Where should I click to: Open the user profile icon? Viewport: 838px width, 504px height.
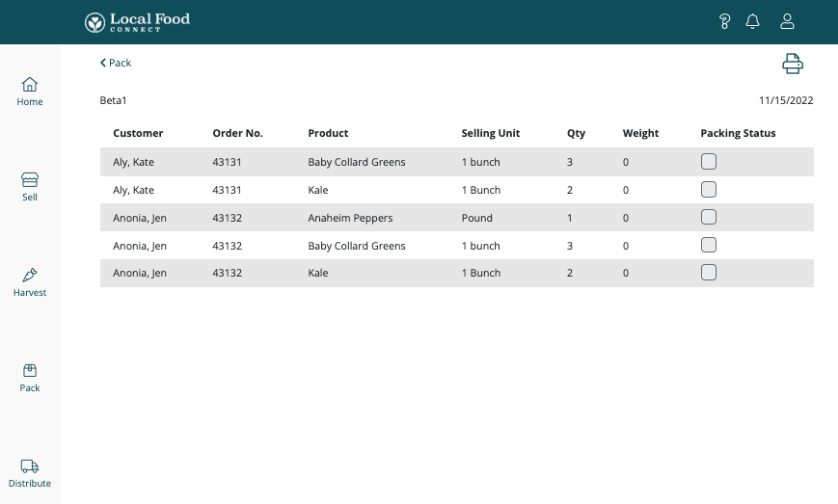[787, 21]
